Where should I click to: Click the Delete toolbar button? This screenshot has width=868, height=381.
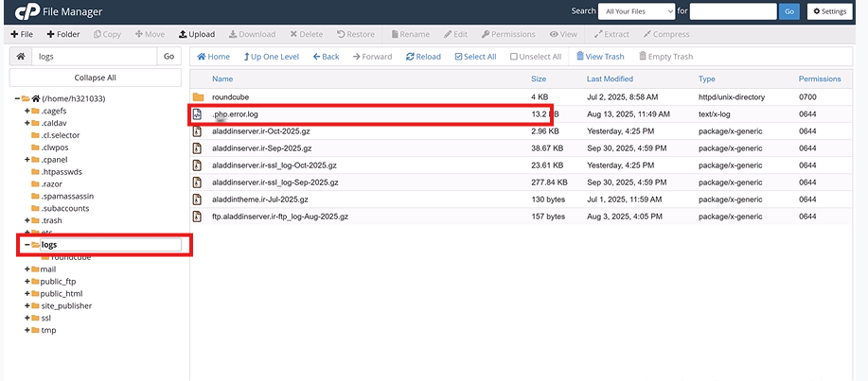[306, 34]
